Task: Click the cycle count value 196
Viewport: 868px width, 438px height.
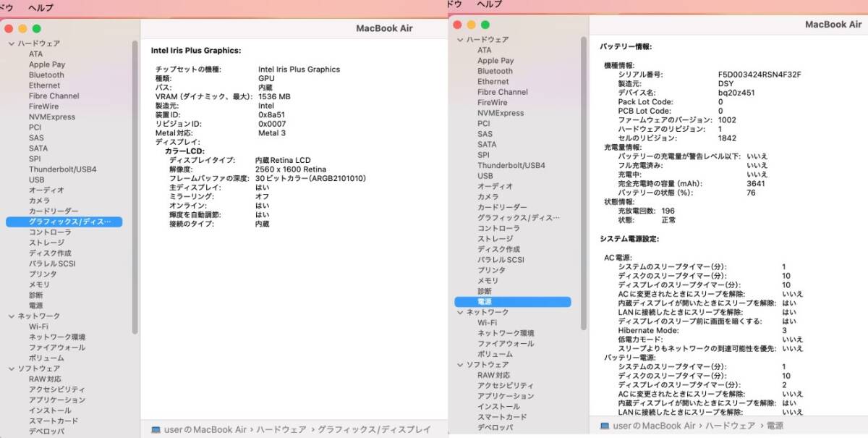Action: [668, 211]
